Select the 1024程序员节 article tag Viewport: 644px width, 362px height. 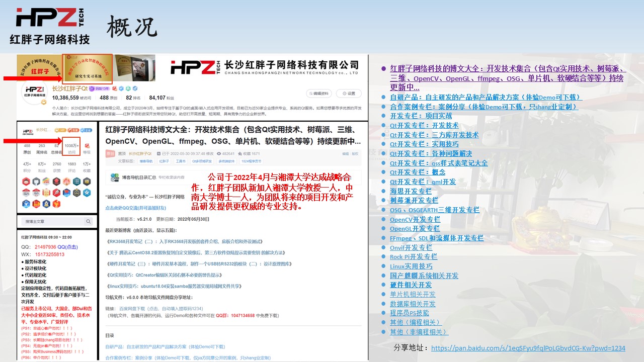coord(252,161)
